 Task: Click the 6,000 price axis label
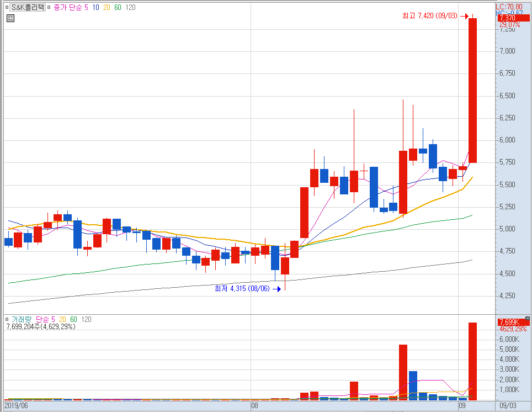coord(507,140)
